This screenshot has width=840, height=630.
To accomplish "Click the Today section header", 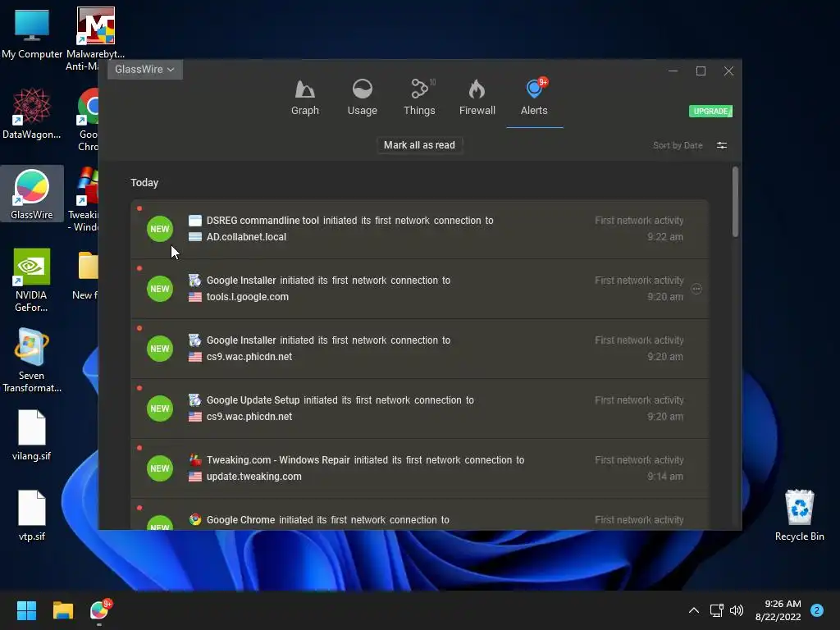I will point(144,183).
